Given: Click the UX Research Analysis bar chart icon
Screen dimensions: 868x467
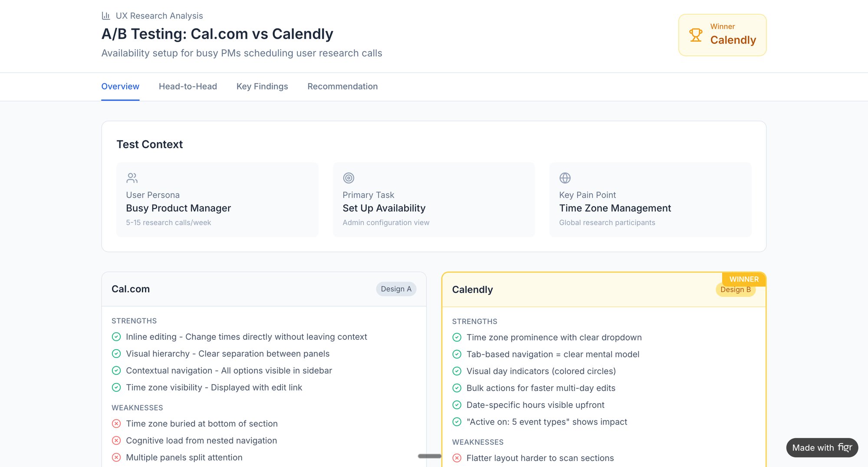Looking at the screenshot, I should pos(106,15).
